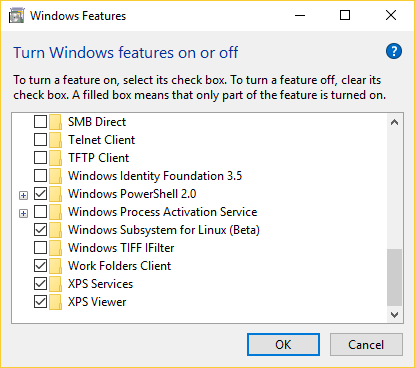The image size is (415, 368).
Task: Enable the TFTP Client checkbox
Action: pyautogui.click(x=40, y=158)
